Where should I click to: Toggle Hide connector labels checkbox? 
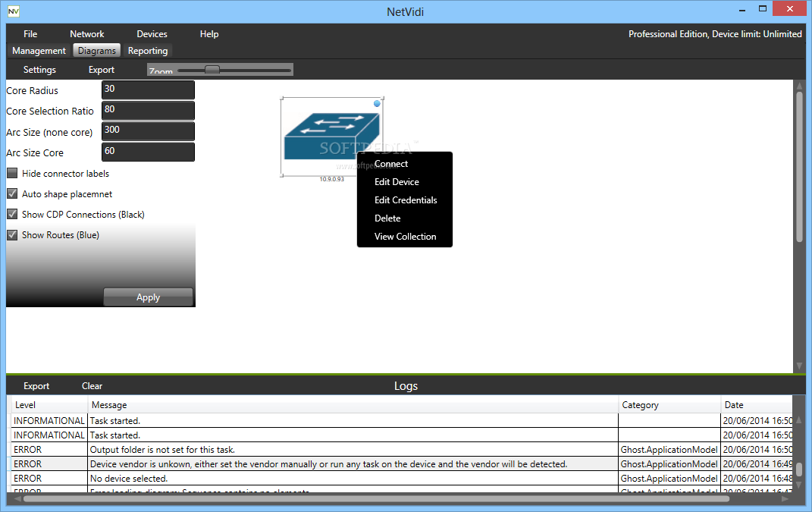(12, 173)
